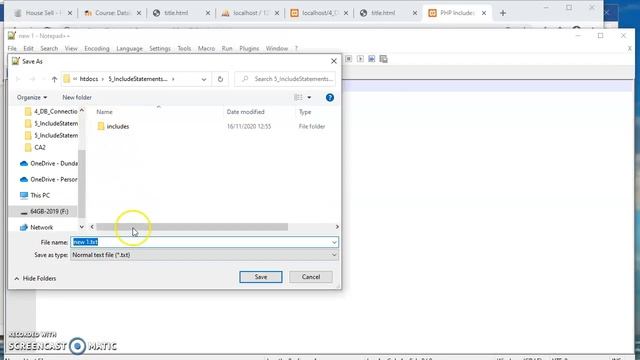This screenshot has height=360, width=640.
Task: Select the 64GB-2019 (F:) drive
Action: [x=44, y=211]
